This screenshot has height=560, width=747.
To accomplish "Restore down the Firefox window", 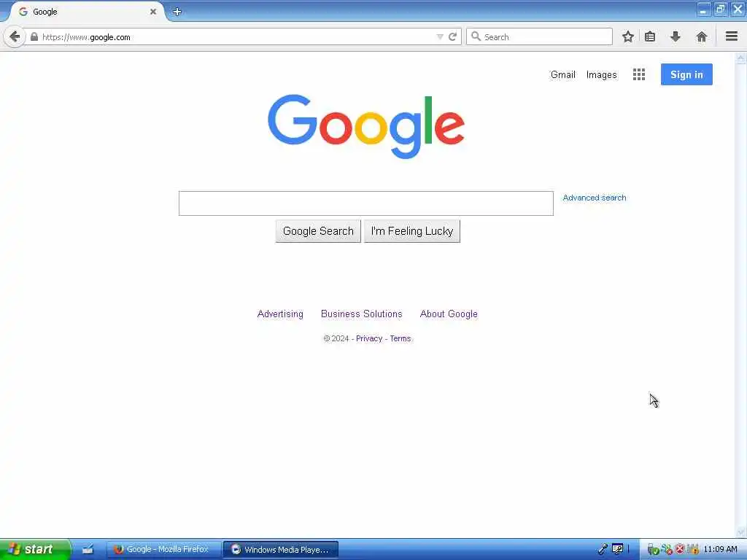I will coord(721,9).
